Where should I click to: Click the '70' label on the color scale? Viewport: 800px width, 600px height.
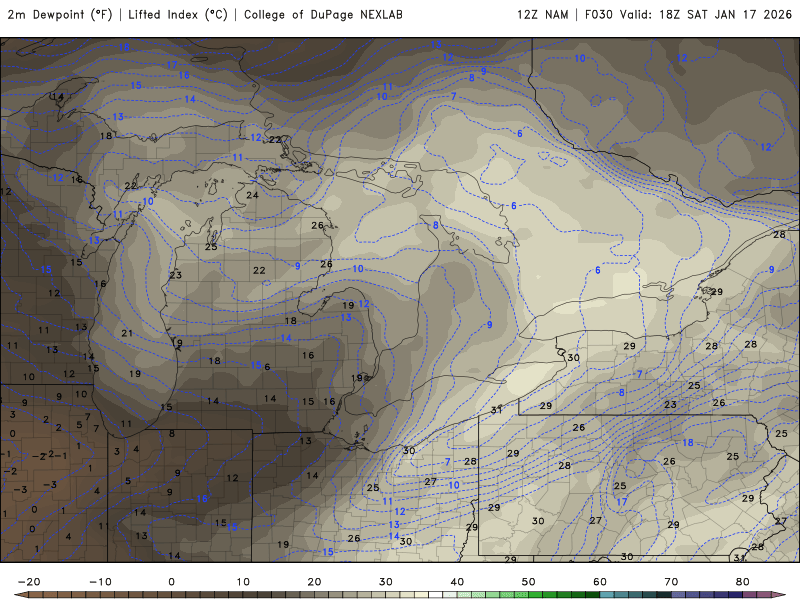click(671, 582)
